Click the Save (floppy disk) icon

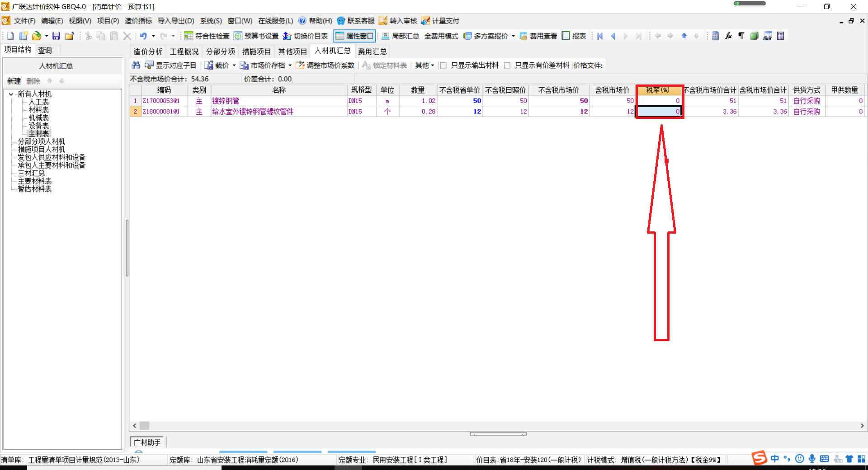[57, 36]
